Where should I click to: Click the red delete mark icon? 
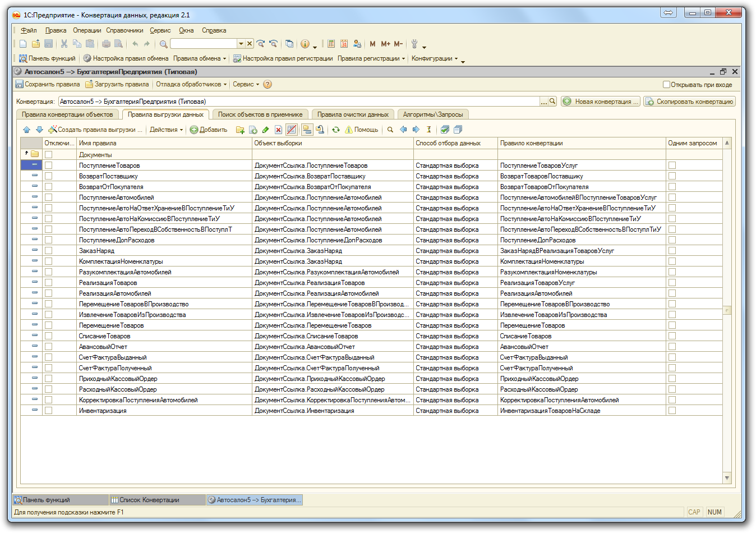coord(278,130)
